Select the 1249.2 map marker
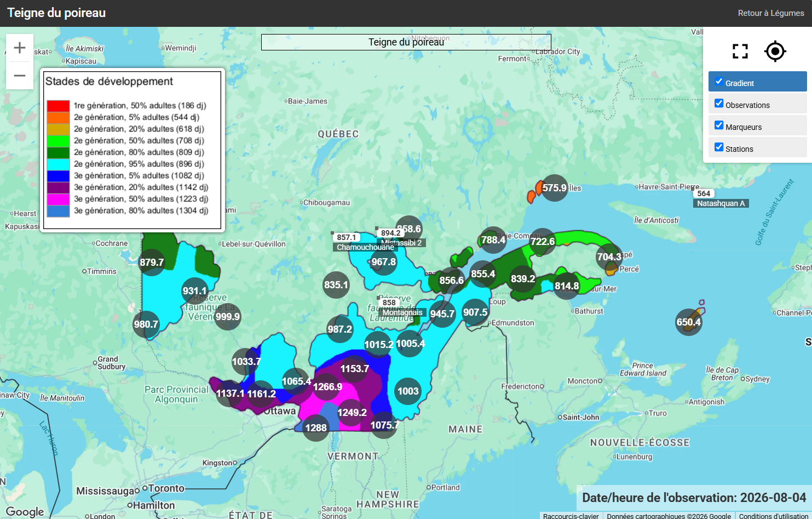Image resolution: width=812 pixels, height=519 pixels. [352, 413]
